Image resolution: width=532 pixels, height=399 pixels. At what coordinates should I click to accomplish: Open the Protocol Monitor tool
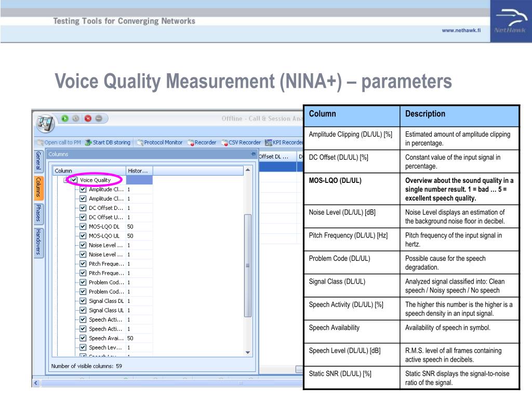click(x=160, y=142)
